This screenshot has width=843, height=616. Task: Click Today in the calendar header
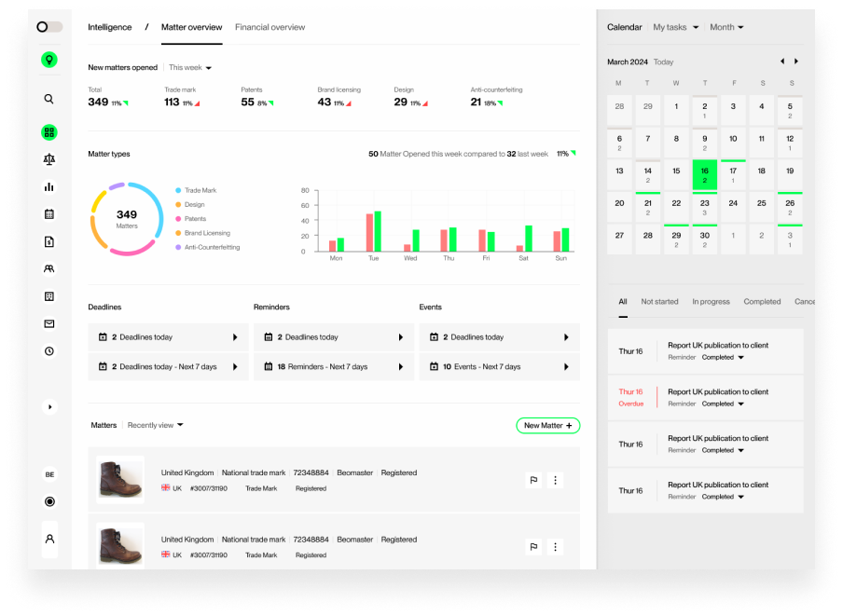click(662, 62)
